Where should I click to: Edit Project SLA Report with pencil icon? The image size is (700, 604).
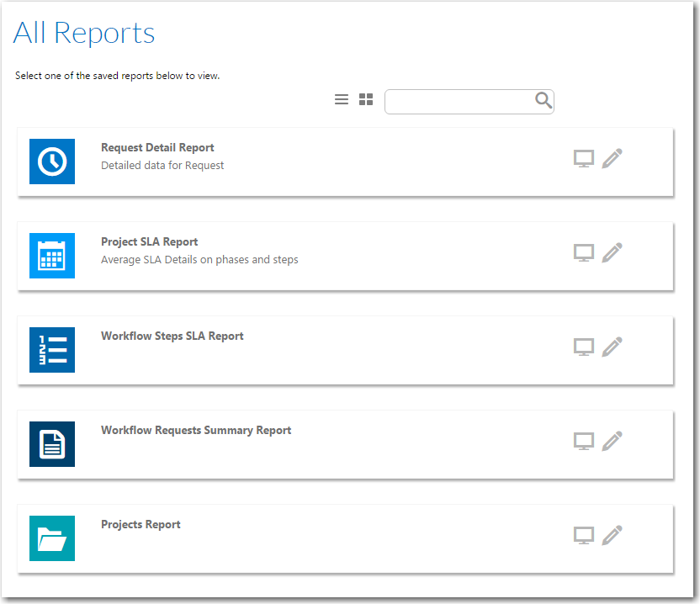612,252
